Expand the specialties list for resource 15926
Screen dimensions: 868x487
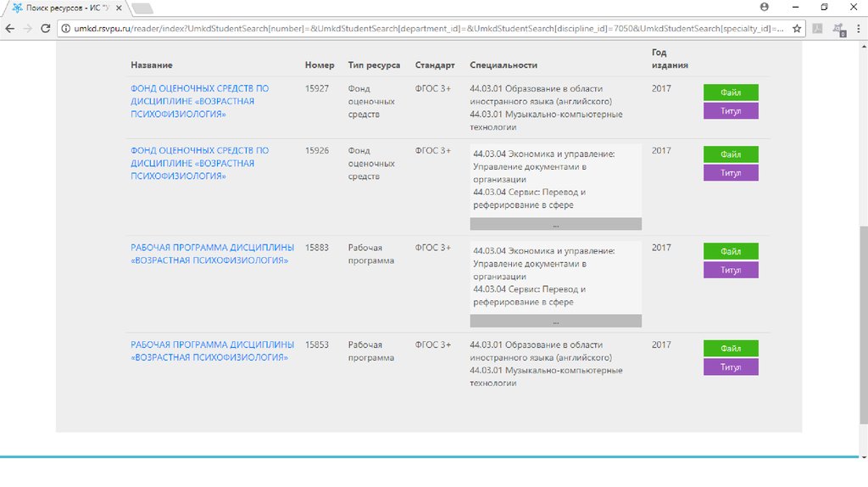[556, 224]
